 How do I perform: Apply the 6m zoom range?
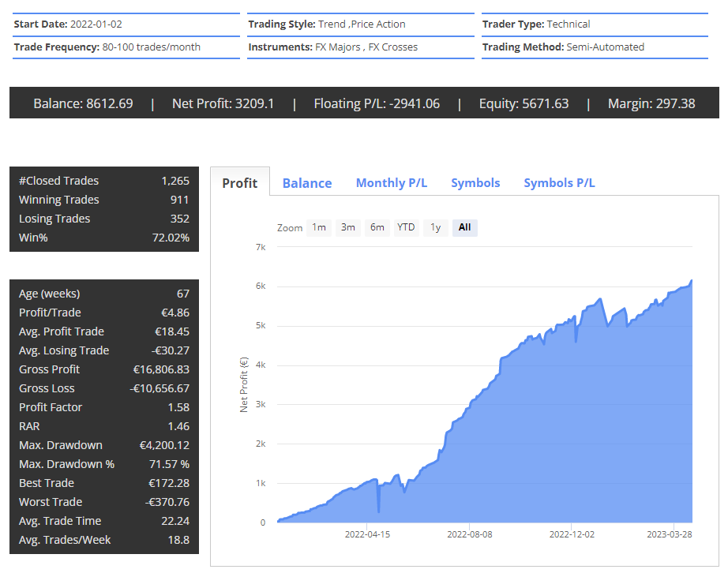click(377, 227)
